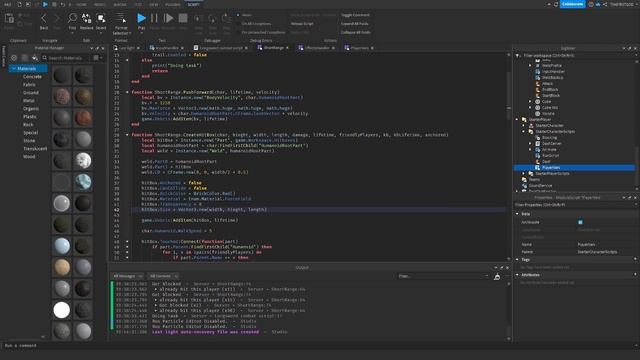The width and height of the screenshot is (640, 360).
Task: Click Expand All Folds
Action: [x=354, y=24]
